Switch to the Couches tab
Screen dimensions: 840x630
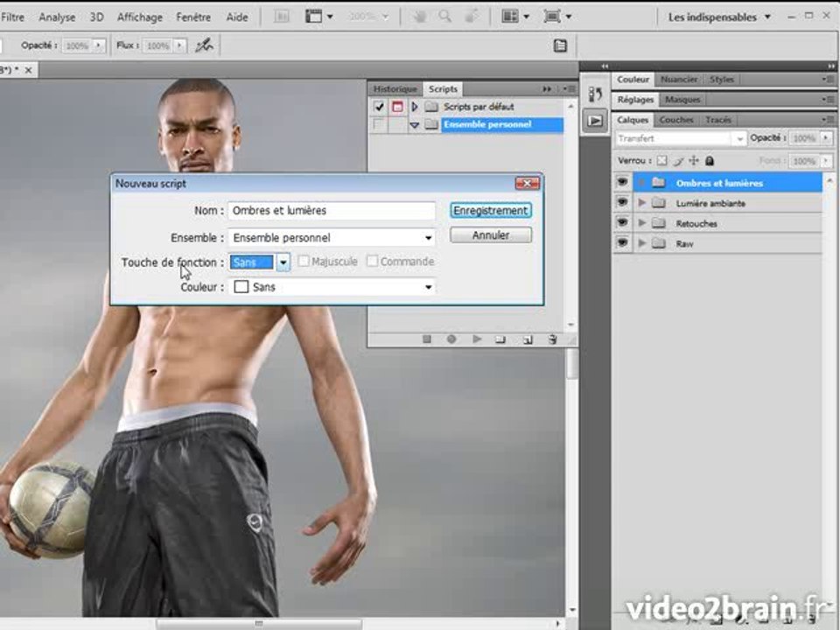click(x=676, y=120)
